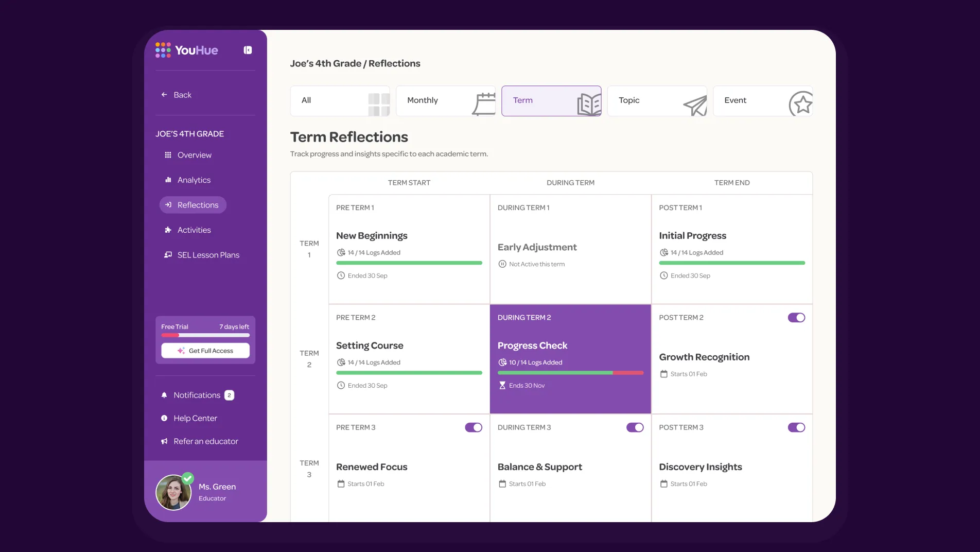Image resolution: width=980 pixels, height=552 pixels.
Task: Click the Back arrow icon
Action: [164, 95]
